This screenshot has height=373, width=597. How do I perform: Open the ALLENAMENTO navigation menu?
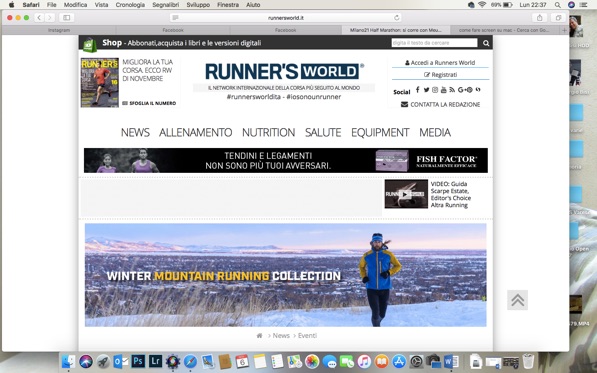click(195, 132)
